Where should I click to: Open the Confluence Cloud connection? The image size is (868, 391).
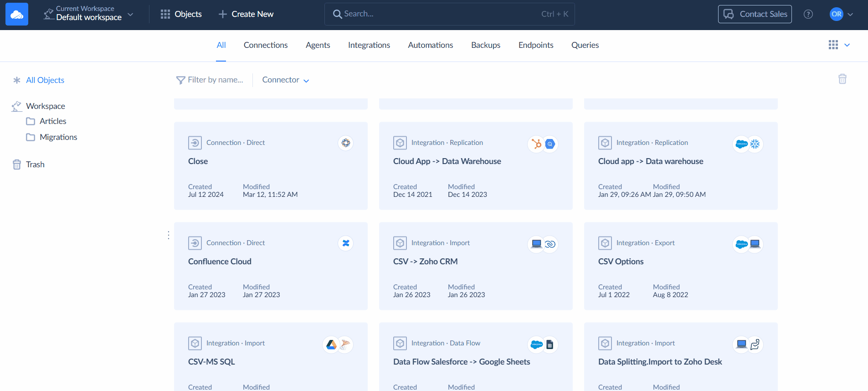(220, 262)
